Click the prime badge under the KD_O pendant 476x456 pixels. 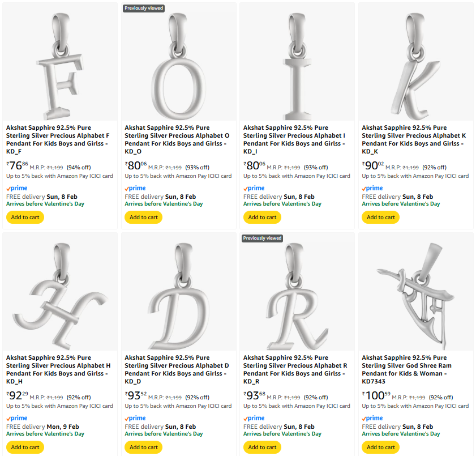tap(135, 188)
